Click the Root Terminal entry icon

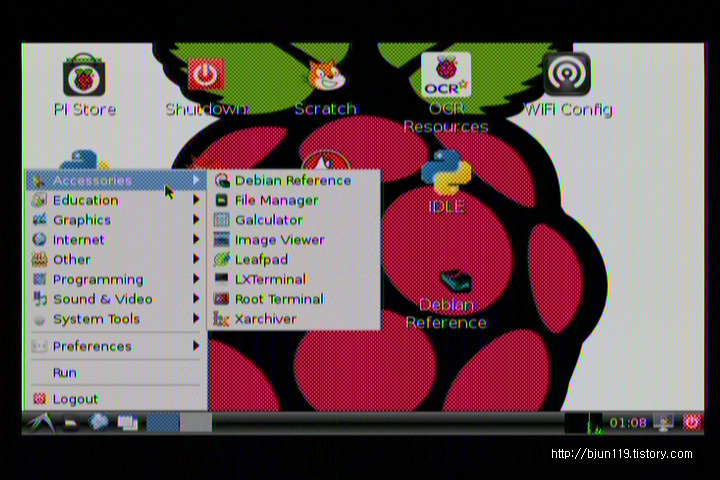[x=222, y=299]
